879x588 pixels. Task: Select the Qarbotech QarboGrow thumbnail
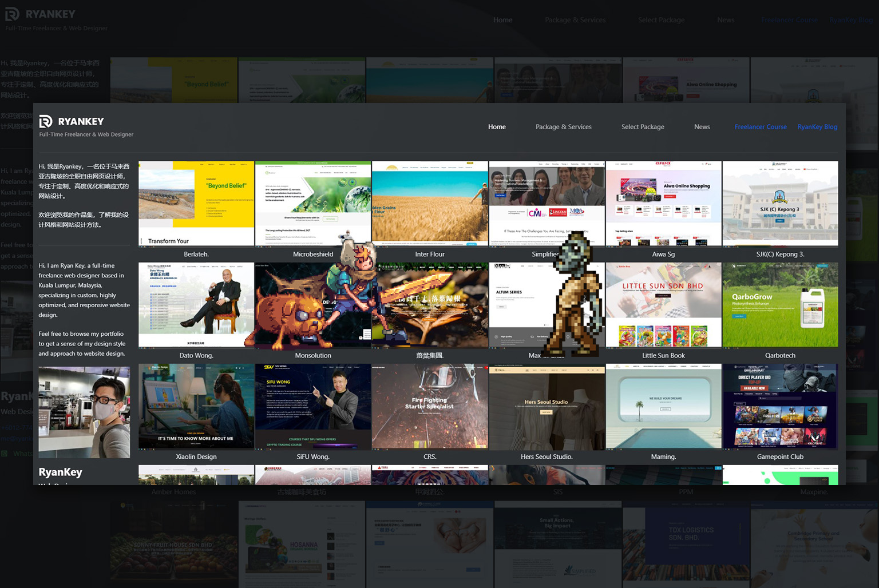click(780, 304)
